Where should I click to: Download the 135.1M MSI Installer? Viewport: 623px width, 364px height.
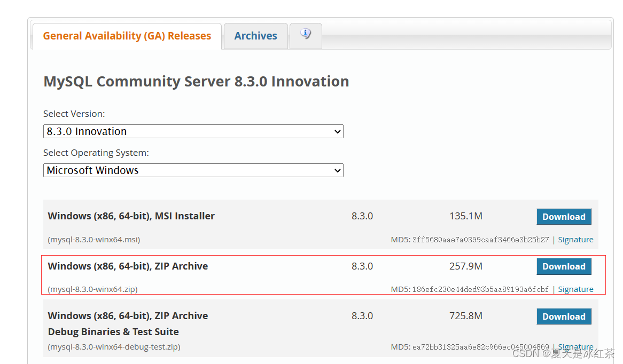pos(564,217)
